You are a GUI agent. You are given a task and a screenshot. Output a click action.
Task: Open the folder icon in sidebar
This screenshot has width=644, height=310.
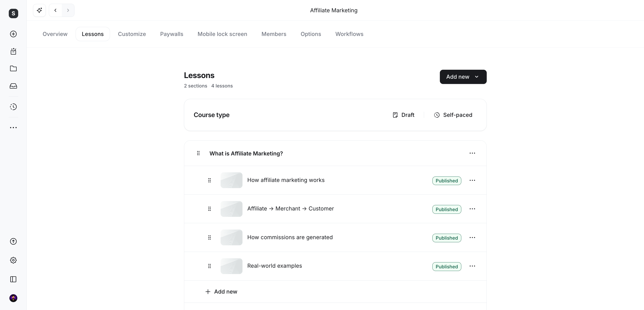(13, 69)
